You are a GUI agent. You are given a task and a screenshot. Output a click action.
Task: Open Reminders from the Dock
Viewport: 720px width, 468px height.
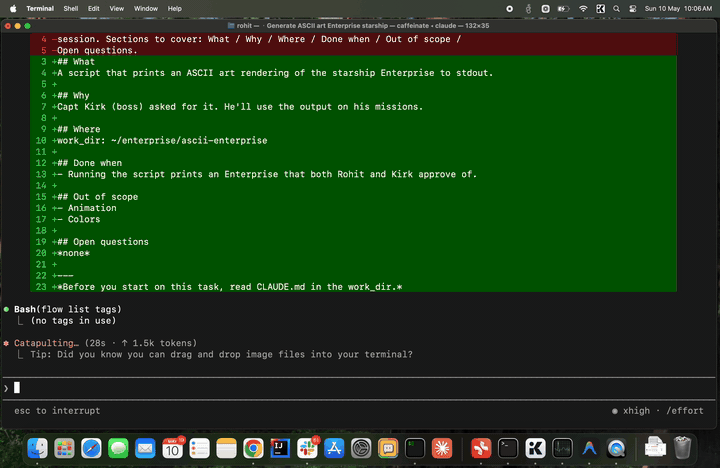pos(199,448)
